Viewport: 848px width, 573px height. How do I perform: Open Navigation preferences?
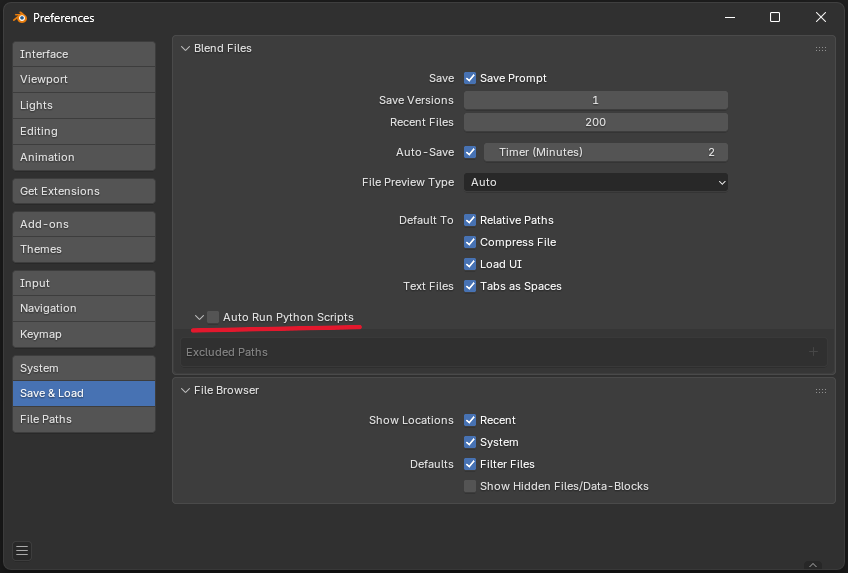(84, 309)
